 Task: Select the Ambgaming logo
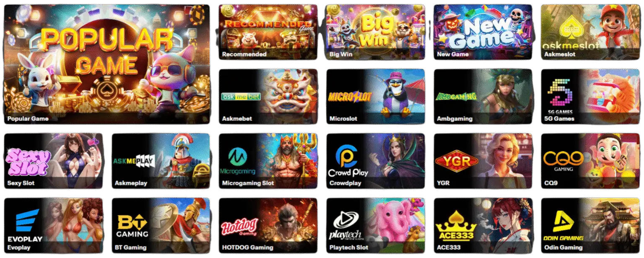(x=457, y=96)
